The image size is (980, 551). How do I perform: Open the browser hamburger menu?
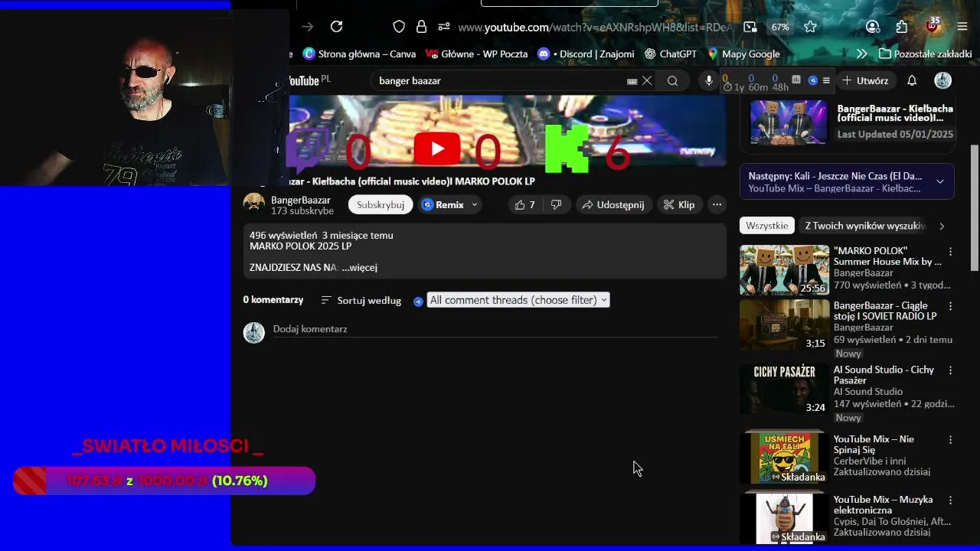point(962,27)
